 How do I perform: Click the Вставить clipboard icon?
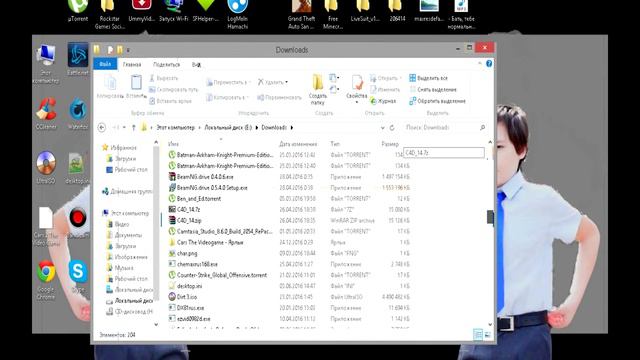[x=136, y=87]
